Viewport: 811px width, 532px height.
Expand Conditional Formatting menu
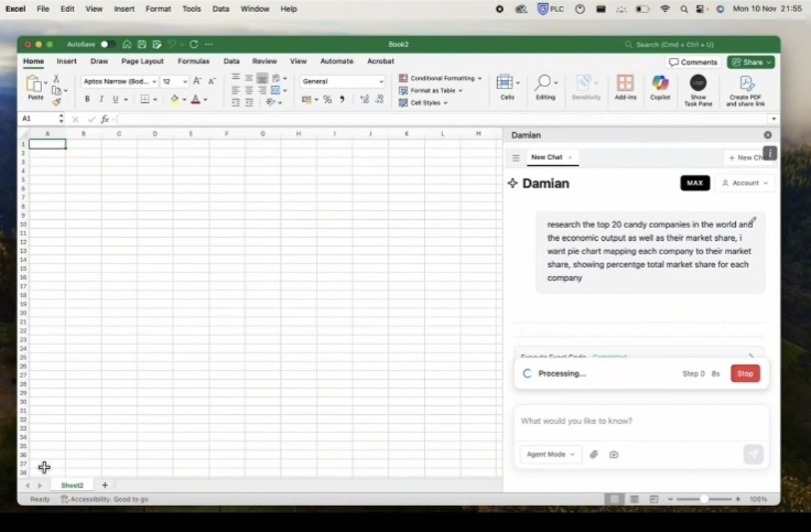[440, 78]
